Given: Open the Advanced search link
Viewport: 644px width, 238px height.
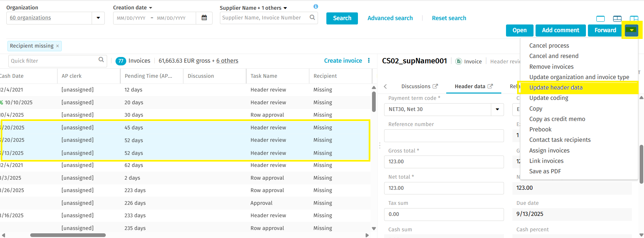Looking at the screenshot, I should (x=390, y=18).
